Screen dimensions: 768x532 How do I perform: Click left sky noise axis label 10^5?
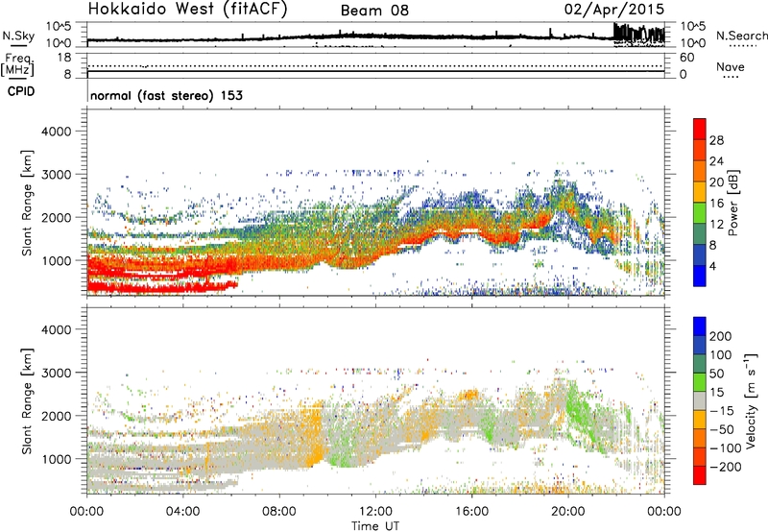pos(59,27)
